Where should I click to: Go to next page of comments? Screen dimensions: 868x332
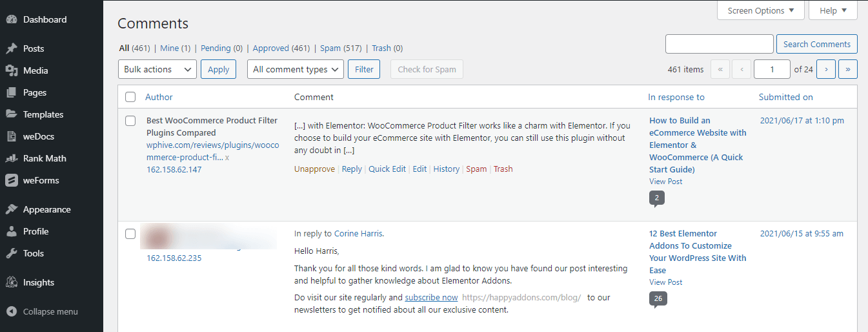[x=826, y=69]
